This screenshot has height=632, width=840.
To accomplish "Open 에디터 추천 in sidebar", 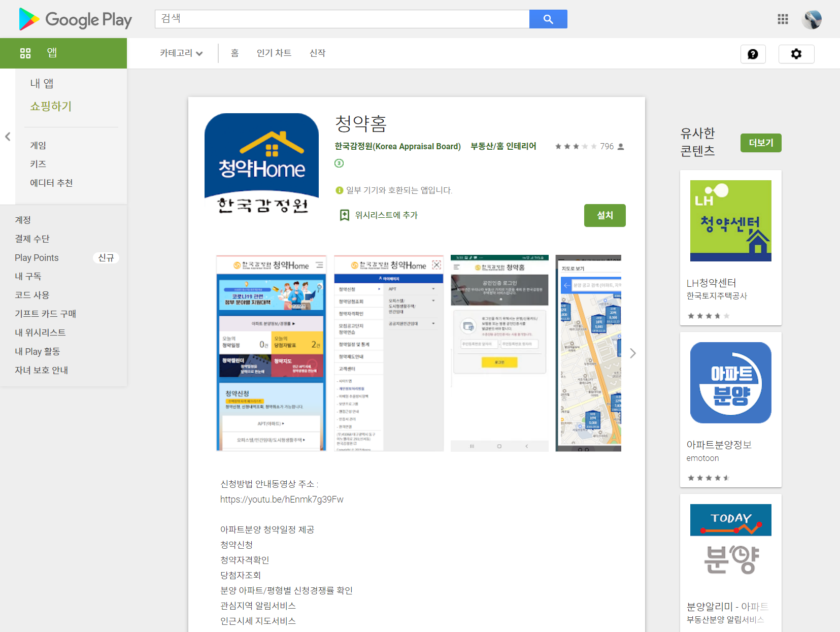I will (51, 183).
